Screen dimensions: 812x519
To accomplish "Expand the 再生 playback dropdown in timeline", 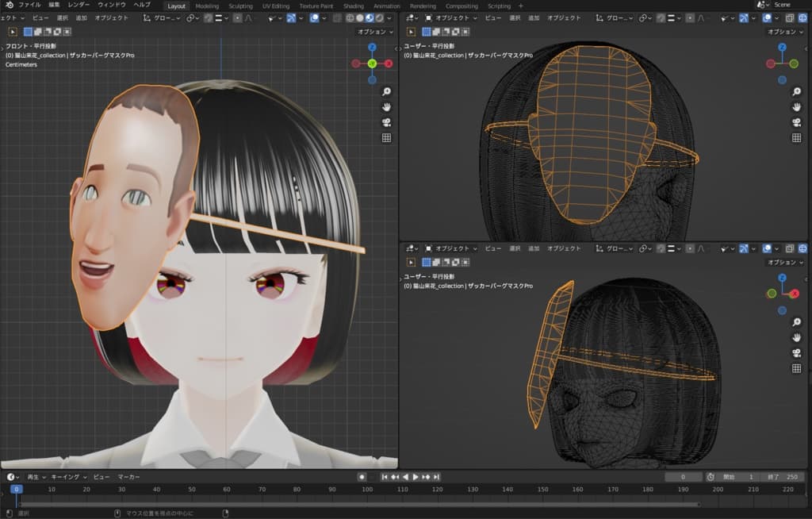I will [x=36, y=477].
